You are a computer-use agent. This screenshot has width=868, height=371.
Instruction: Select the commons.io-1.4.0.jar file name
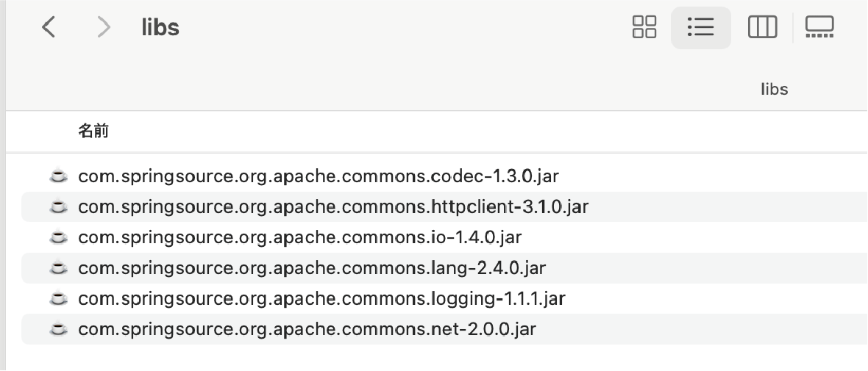[299, 237]
